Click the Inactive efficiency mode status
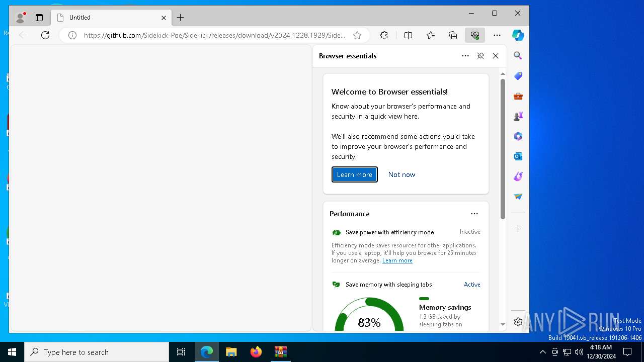This screenshot has height=362, width=644. pyautogui.click(x=470, y=232)
